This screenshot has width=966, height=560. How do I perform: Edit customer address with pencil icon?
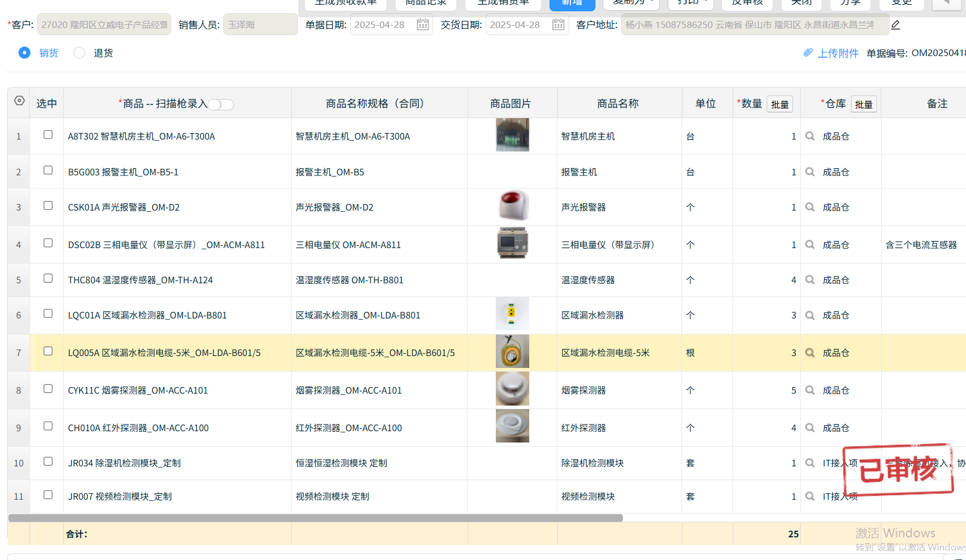[896, 24]
